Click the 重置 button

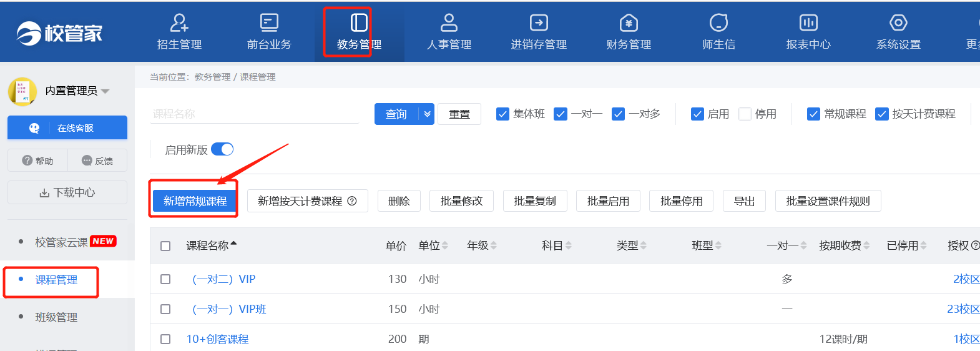click(459, 114)
